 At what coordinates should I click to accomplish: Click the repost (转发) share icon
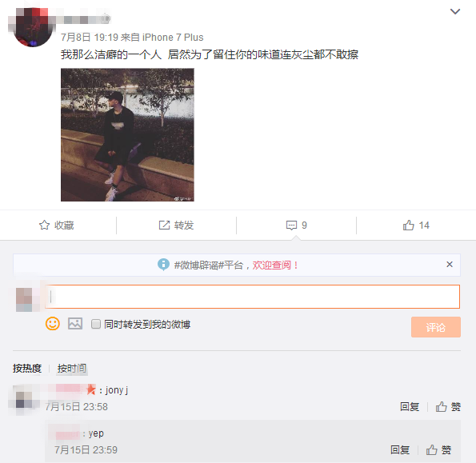click(164, 226)
